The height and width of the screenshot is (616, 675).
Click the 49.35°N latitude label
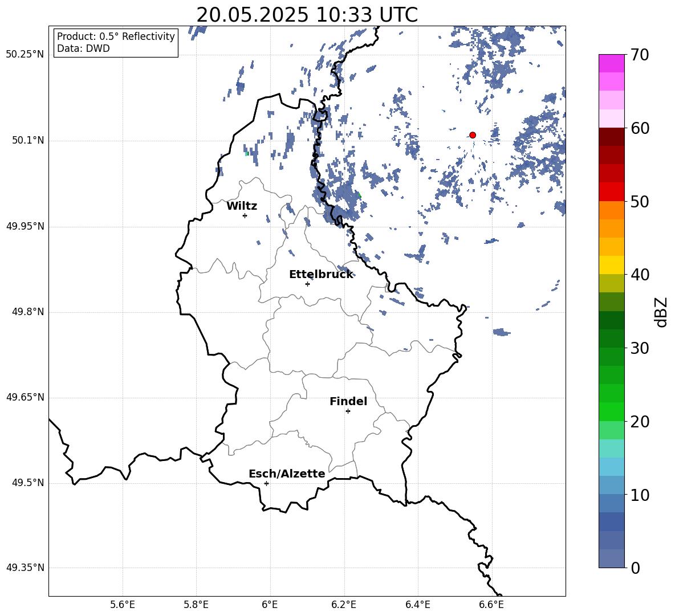(25, 568)
